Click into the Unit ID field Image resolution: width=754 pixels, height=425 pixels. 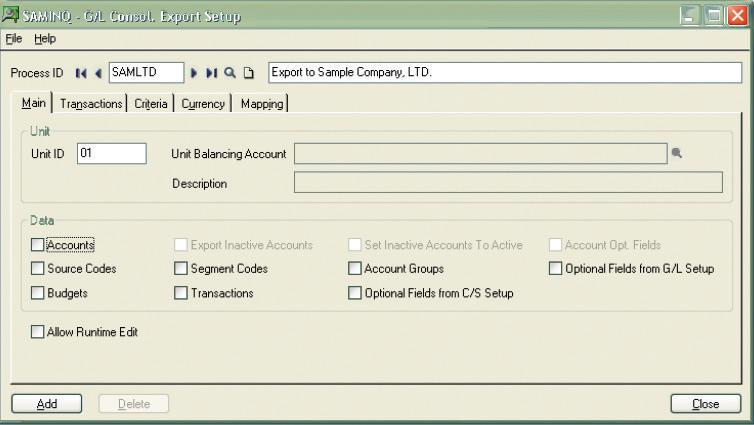point(111,154)
